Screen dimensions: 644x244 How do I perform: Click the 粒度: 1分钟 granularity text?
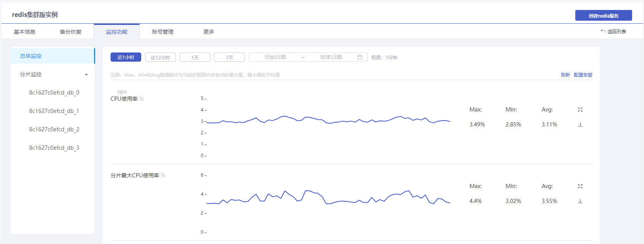384,57
